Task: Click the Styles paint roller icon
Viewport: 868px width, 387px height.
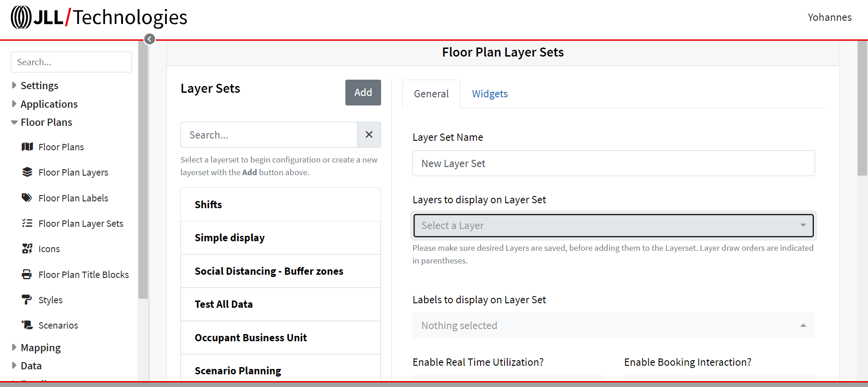Action: (27, 300)
